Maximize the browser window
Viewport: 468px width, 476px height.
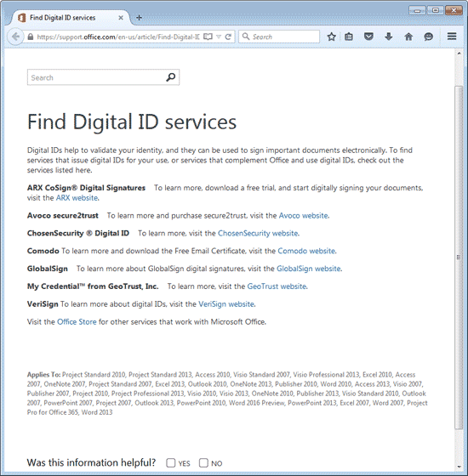click(x=436, y=10)
